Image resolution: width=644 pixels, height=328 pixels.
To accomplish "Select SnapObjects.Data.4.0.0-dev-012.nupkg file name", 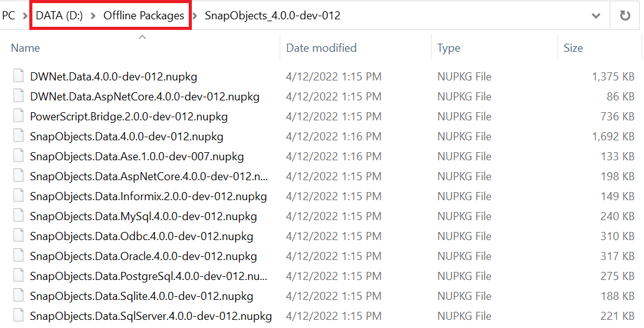I will (x=126, y=137).
